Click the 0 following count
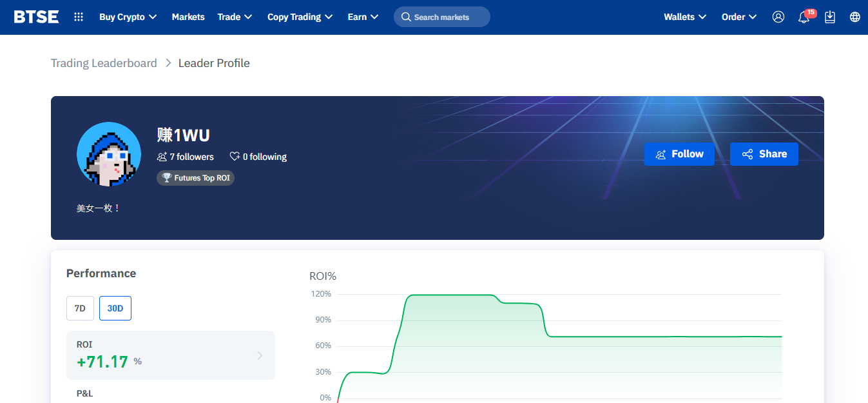The image size is (868, 403). 265,157
